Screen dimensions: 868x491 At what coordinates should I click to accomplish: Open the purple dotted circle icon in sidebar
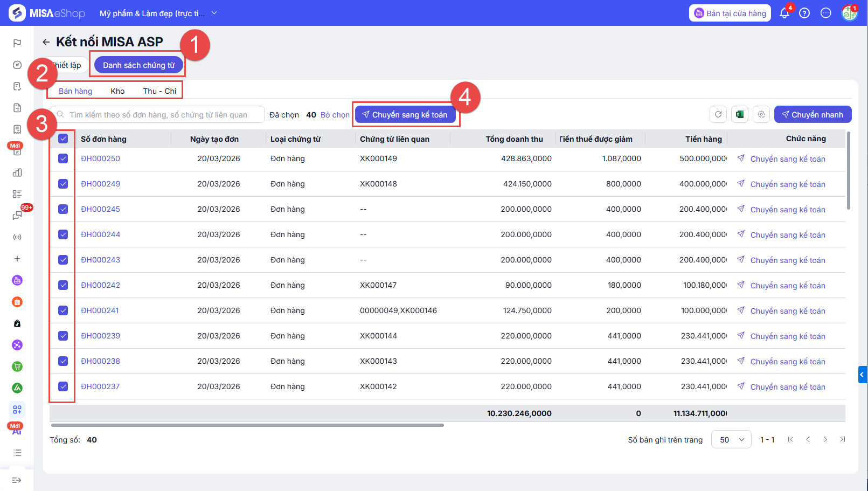pos(17,345)
